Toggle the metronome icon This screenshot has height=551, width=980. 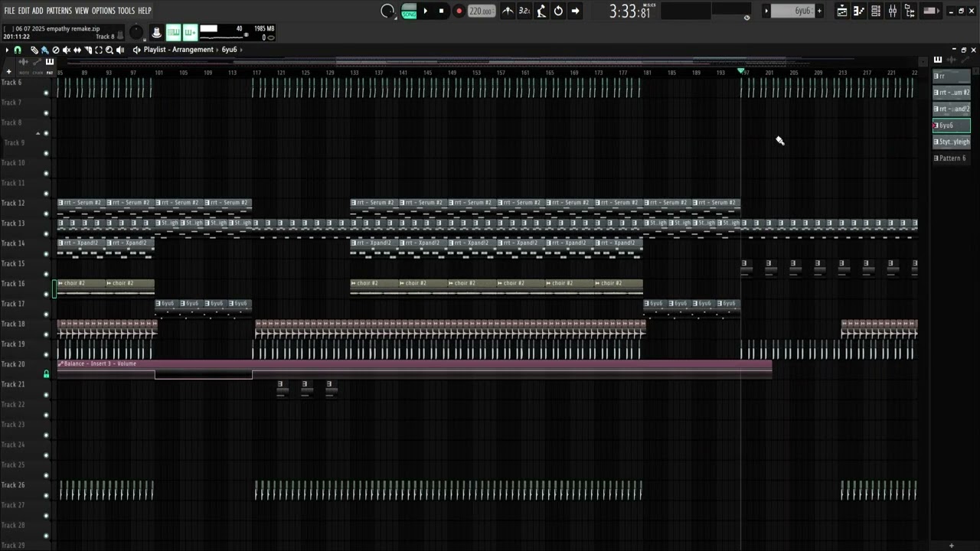pyautogui.click(x=508, y=11)
